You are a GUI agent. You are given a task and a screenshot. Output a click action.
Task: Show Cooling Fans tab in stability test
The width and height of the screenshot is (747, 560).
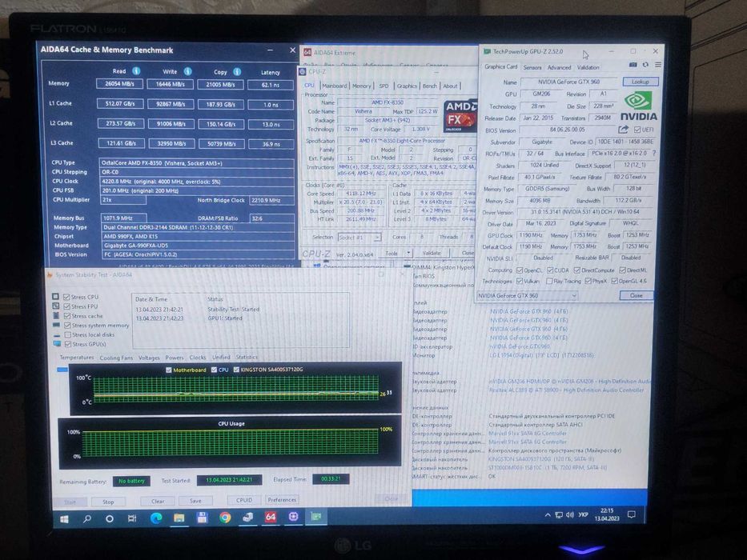click(x=116, y=358)
